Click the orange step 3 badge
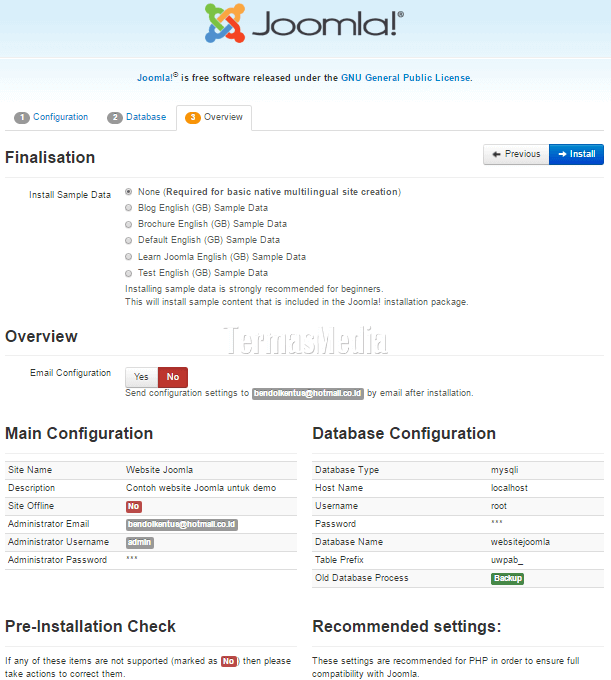The height and width of the screenshot is (680, 611). click(193, 118)
